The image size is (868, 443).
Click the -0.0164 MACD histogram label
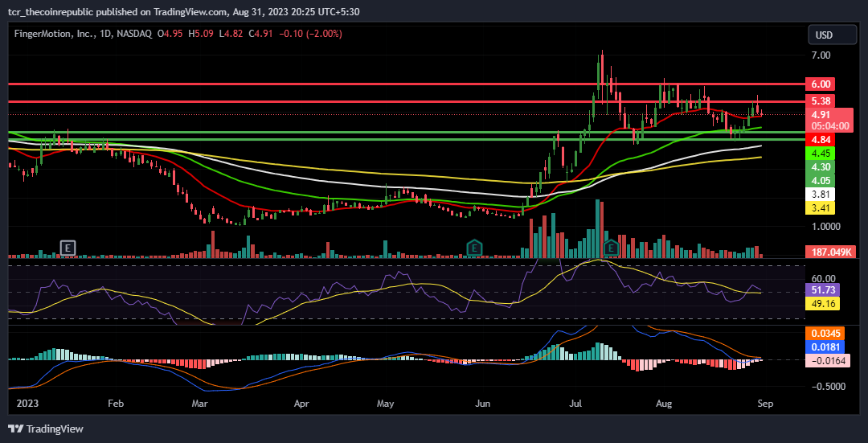coord(827,362)
